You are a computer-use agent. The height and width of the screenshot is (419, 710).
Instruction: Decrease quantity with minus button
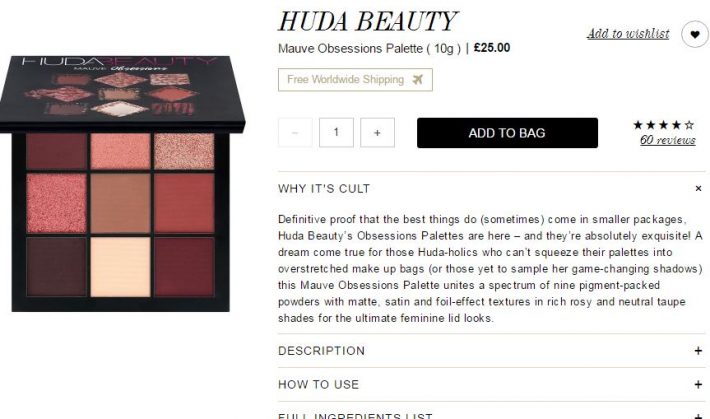[295, 133]
